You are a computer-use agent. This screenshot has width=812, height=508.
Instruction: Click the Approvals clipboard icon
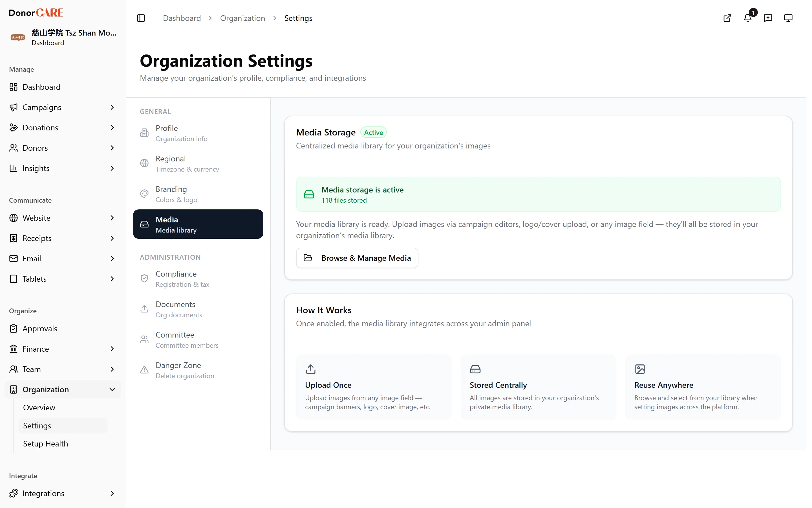pos(14,329)
